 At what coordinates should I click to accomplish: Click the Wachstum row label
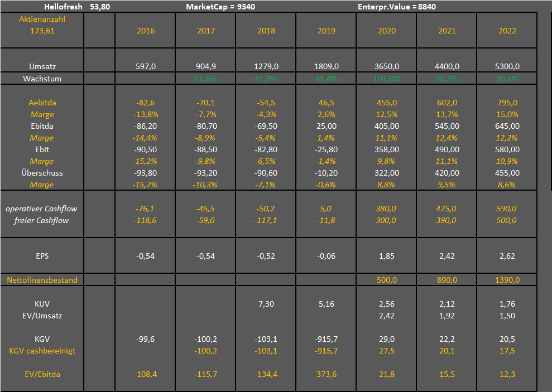(42, 79)
